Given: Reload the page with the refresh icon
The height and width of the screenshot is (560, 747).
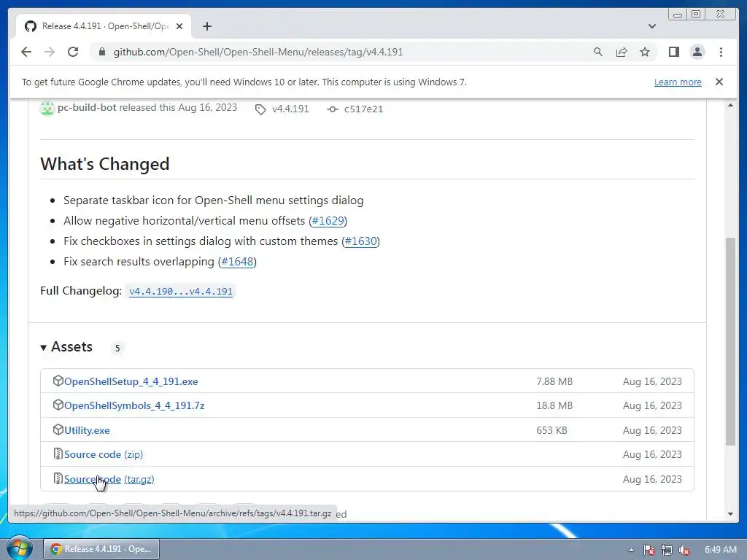Looking at the screenshot, I should click(73, 52).
